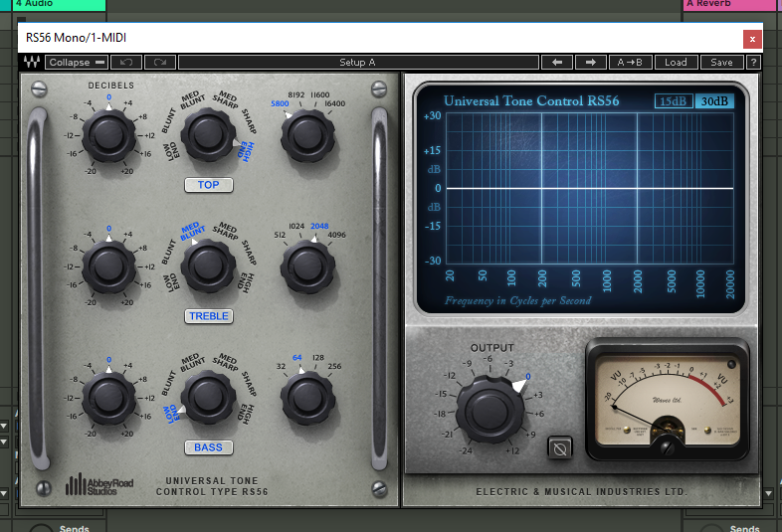Open the Save preset menu
The width and height of the screenshot is (782, 532).
tap(721, 63)
